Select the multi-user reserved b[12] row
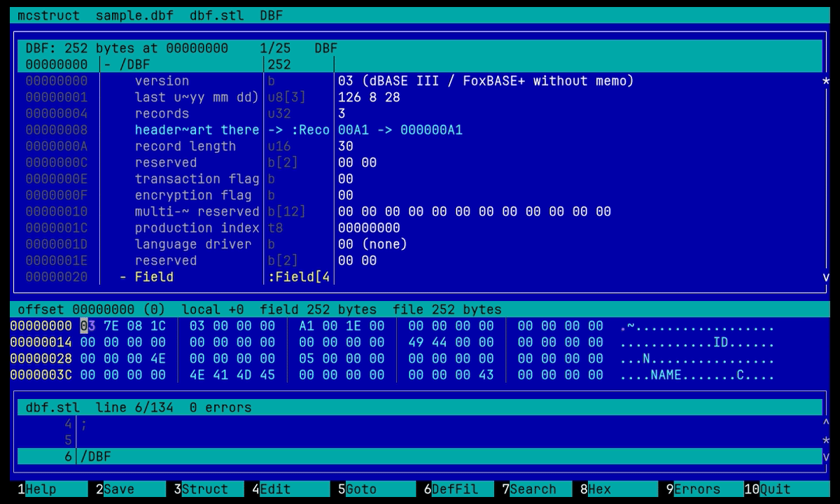840x504 pixels. [419, 211]
